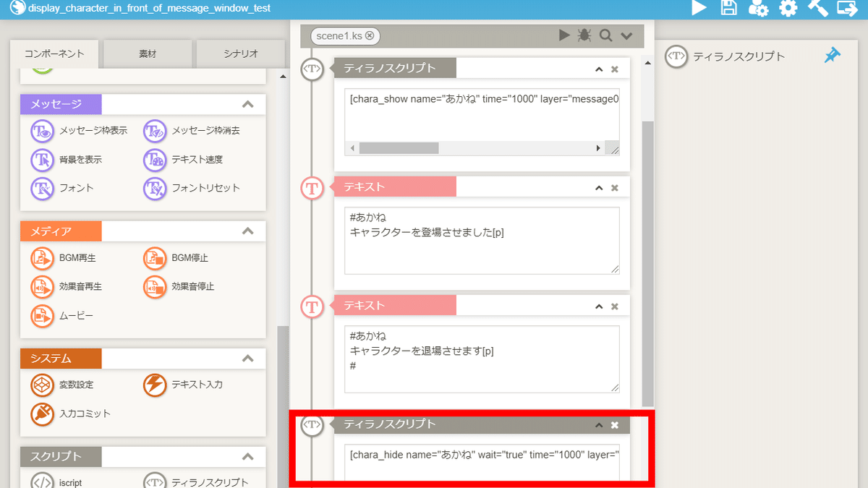868x488 pixels.
Task: Select the BGM停止 component
Action: (x=176, y=258)
